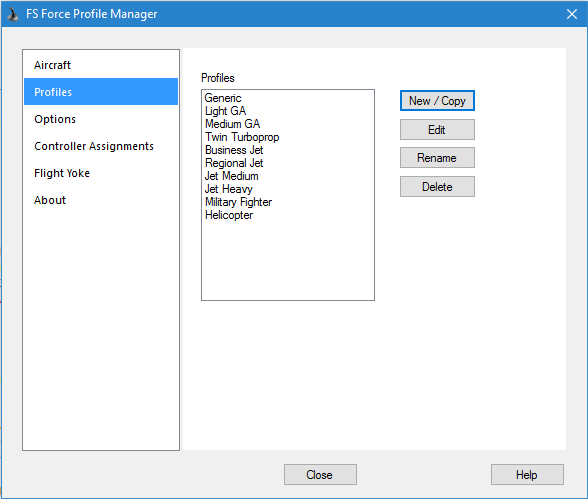
Task: Open the Help button
Action: point(527,475)
